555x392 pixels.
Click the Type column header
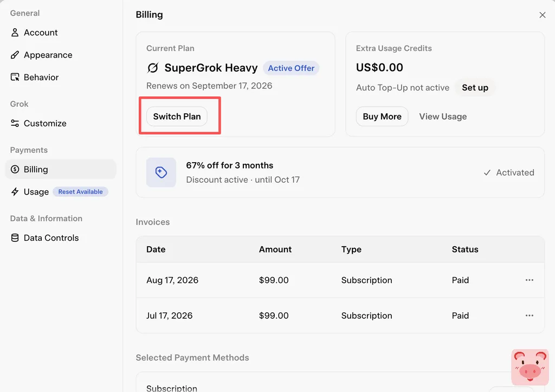tap(351, 249)
